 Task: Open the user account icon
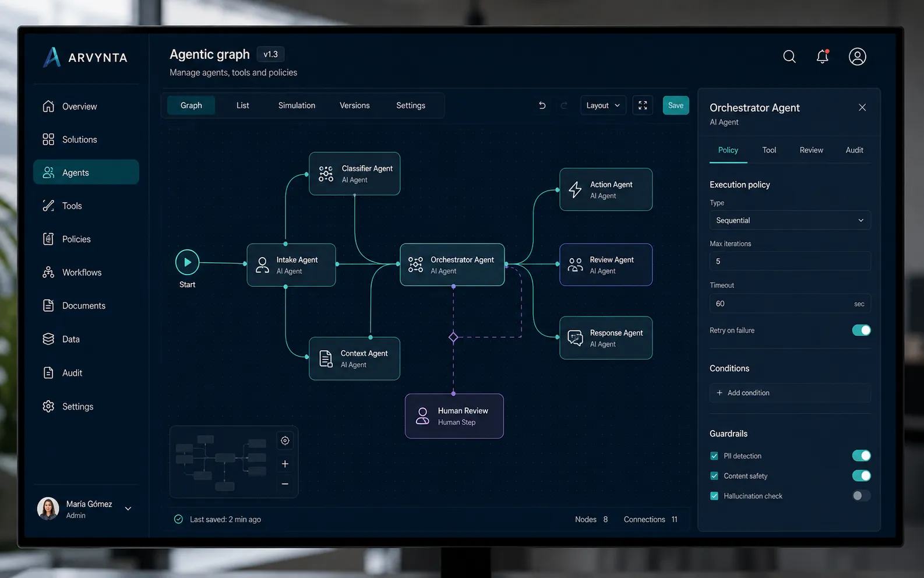pyautogui.click(x=858, y=57)
